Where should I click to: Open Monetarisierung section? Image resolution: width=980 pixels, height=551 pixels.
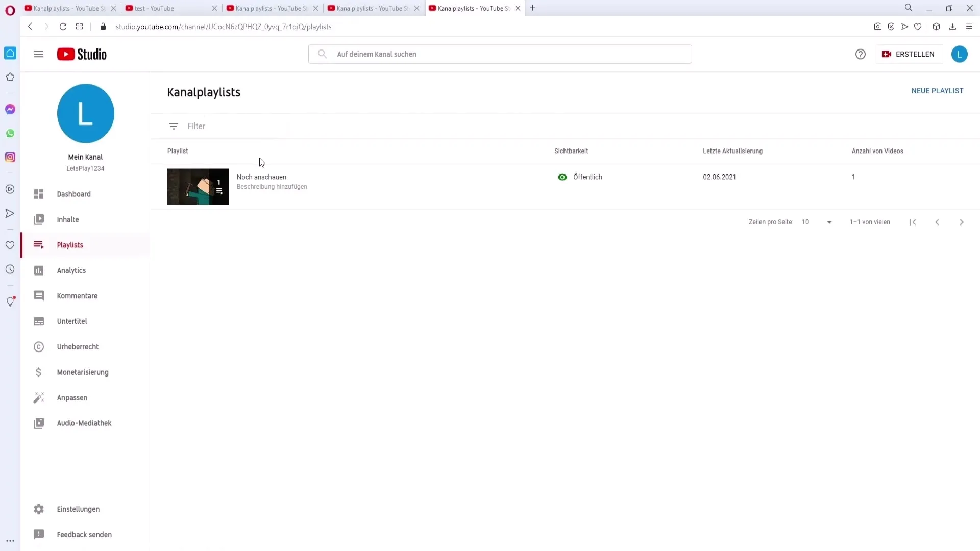[83, 372]
